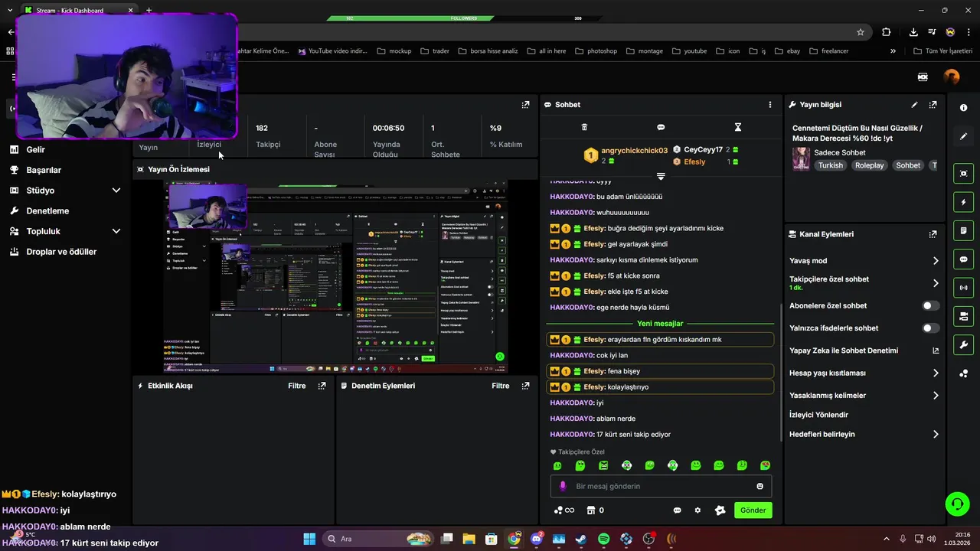Open Discord from the taskbar
The width and height of the screenshot is (980, 551).
pos(536,539)
